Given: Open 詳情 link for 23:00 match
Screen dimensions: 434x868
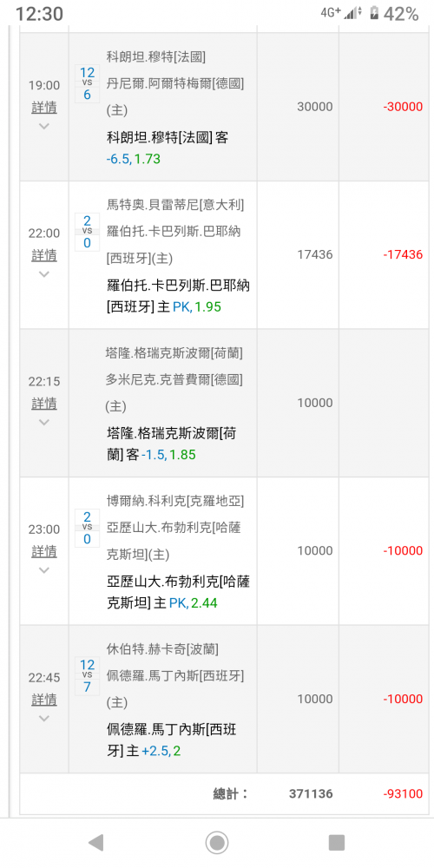Looking at the screenshot, I should pyautogui.click(x=44, y=551).
